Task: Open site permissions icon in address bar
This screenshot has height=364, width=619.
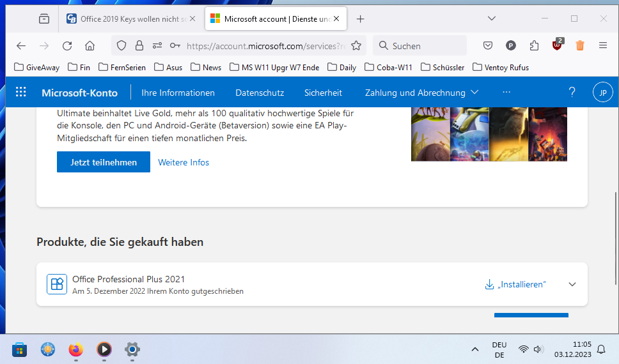Action: pos(157,46)
